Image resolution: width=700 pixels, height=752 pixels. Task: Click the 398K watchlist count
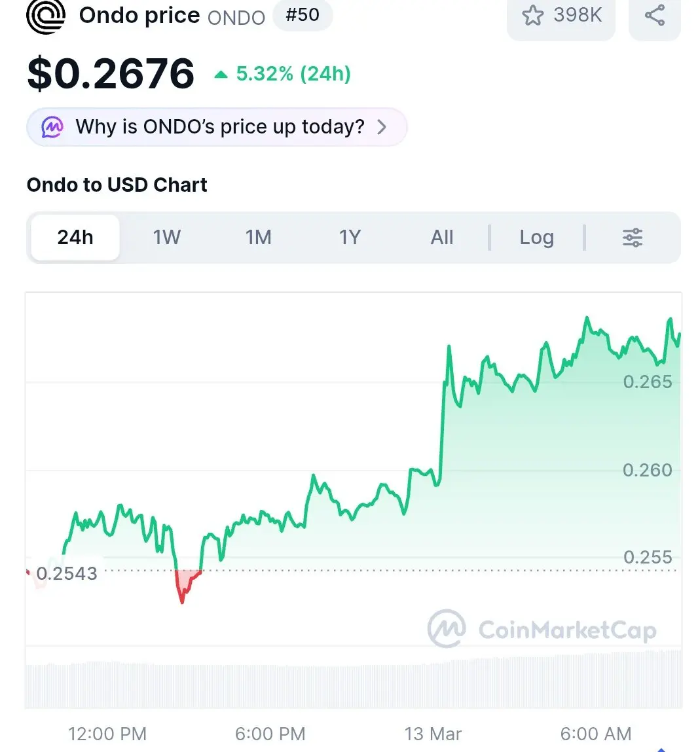pyautogui.click(x=577, y=15)
